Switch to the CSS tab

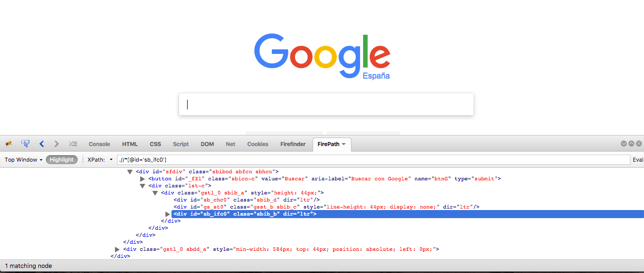tap(155, 144)
